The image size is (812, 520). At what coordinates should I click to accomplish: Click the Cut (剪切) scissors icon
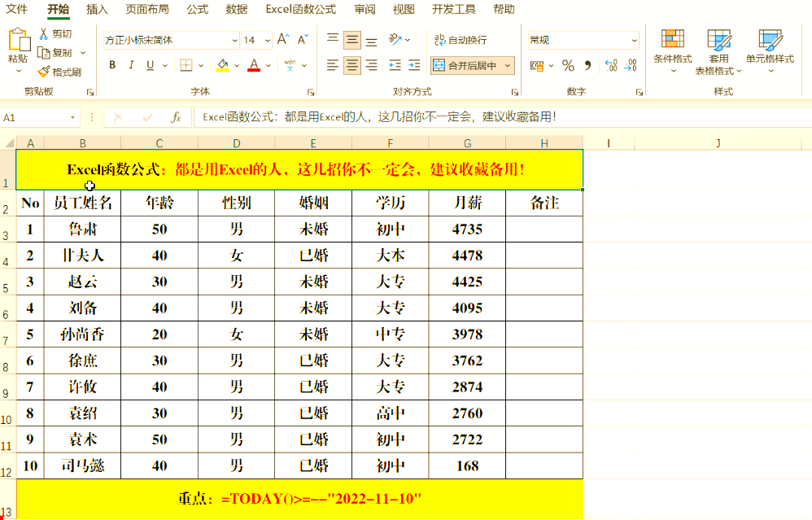coord(44,34)
